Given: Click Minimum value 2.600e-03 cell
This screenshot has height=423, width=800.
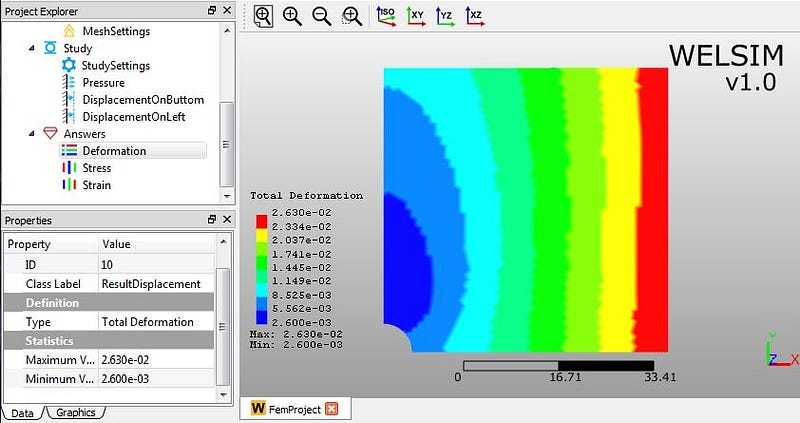Looking at the screenshot, I should [x=156, y=379].
